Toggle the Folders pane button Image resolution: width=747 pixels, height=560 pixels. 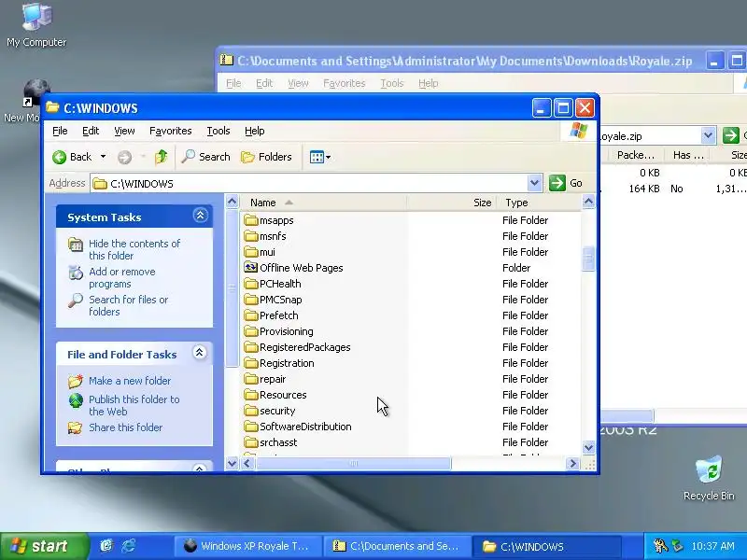[x=266, y=157]
